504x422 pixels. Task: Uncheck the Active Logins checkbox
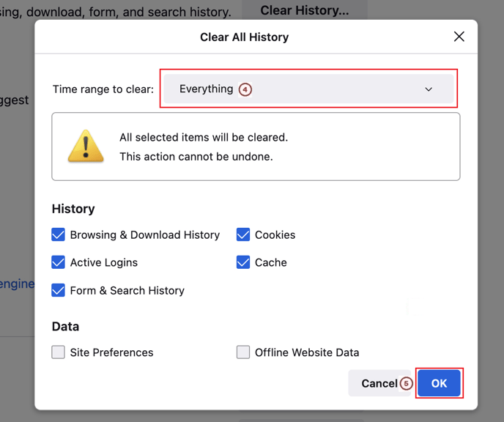[59, 262]
